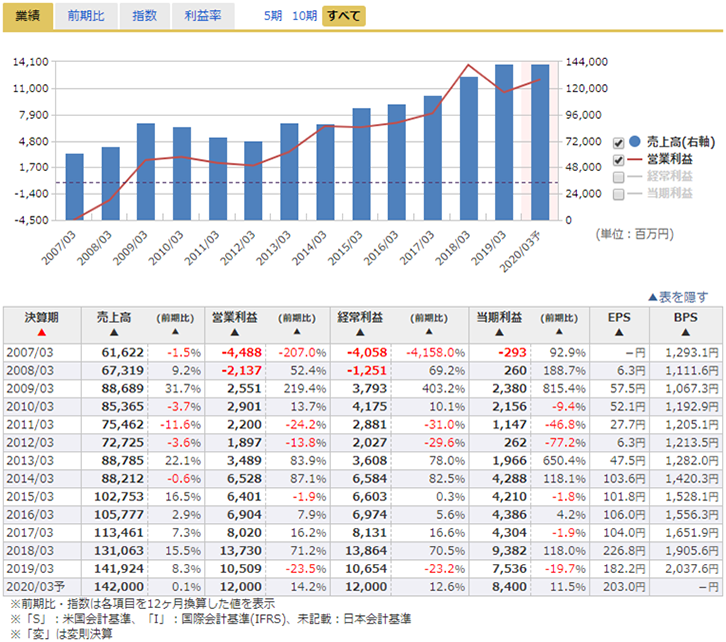Click the blue 売上高 legend circle icon
This screenshot has width=726, height=642.
point(636,143)
